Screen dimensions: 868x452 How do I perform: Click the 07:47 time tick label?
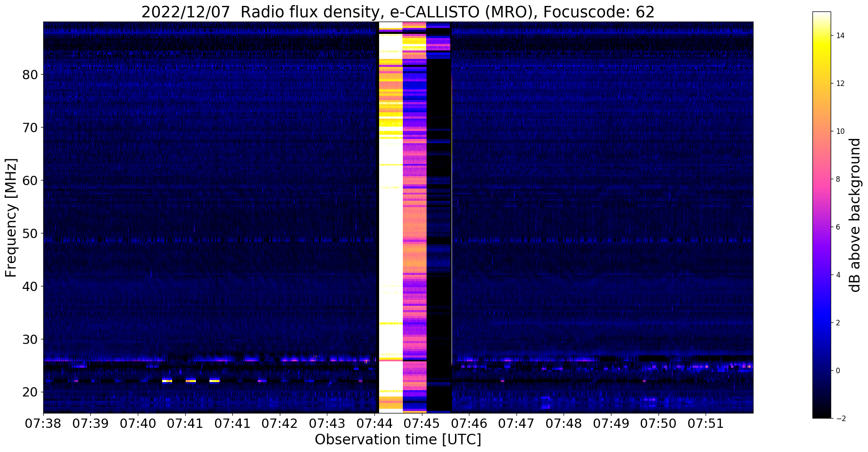click(516, 423)
